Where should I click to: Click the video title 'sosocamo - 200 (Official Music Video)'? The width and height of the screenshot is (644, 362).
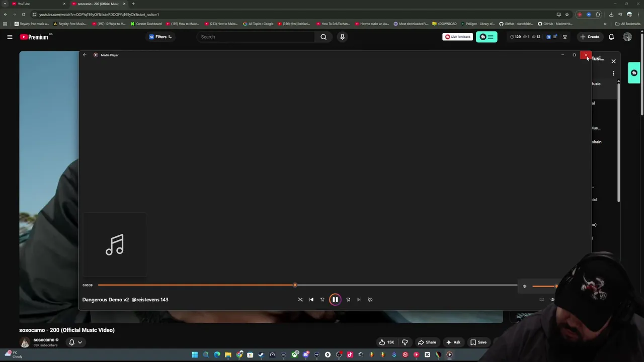point(67,330)
